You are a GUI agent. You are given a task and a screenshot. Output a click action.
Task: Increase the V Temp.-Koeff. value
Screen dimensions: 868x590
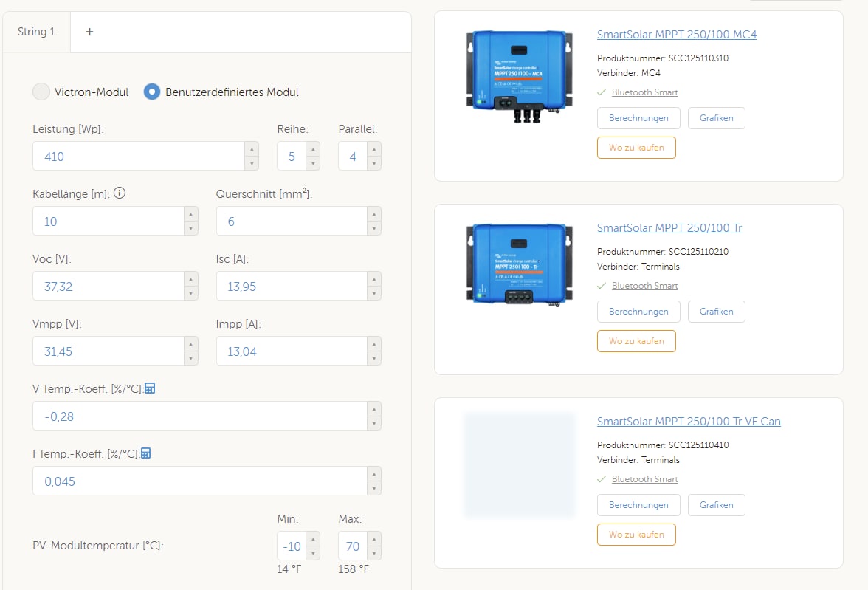[x=375, y=409]
